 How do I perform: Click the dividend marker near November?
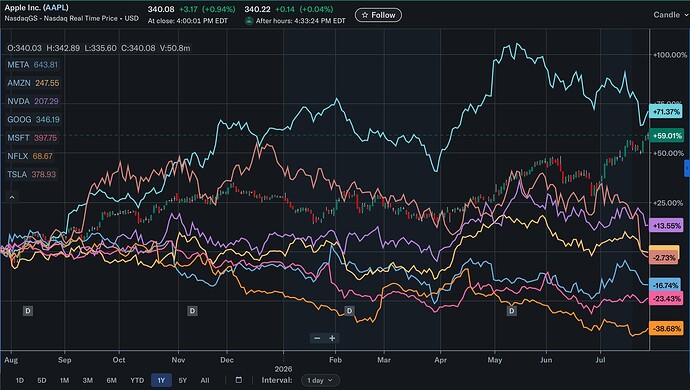pos(192,311)
